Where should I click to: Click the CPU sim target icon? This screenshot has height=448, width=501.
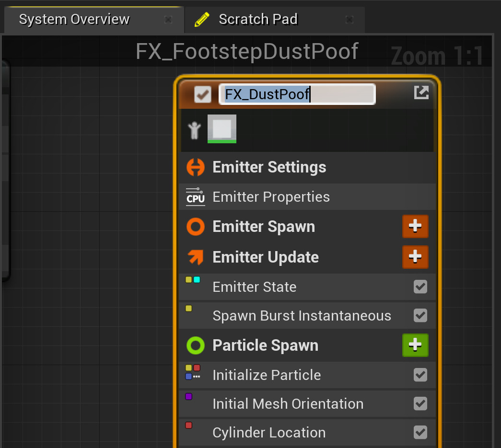[x=196, y=197]
